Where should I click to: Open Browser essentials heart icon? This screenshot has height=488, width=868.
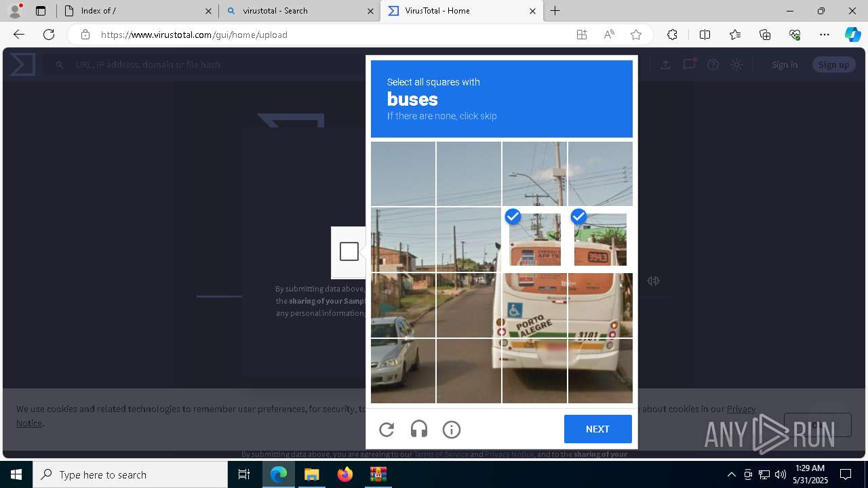(795, 35)
